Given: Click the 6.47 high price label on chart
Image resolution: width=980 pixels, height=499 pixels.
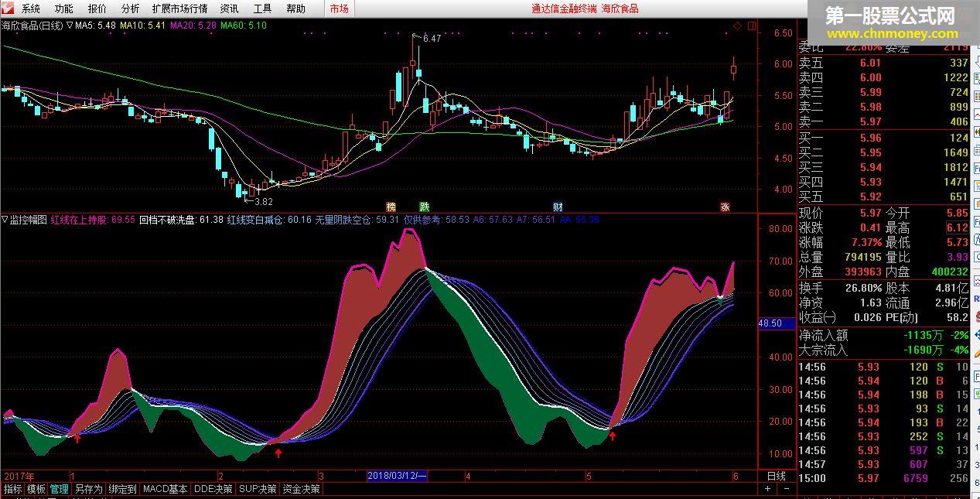Looking at the screenshot, I should click(432, 38).
